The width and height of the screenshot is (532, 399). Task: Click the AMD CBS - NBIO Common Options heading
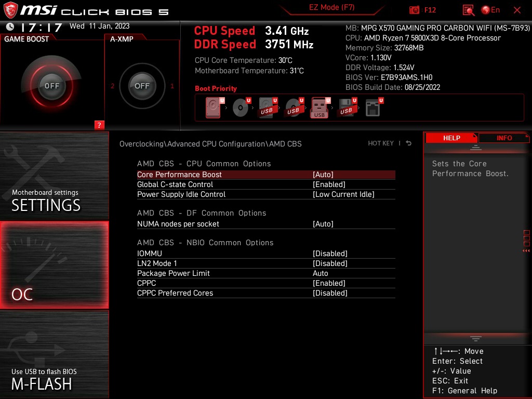click(205, 243)
